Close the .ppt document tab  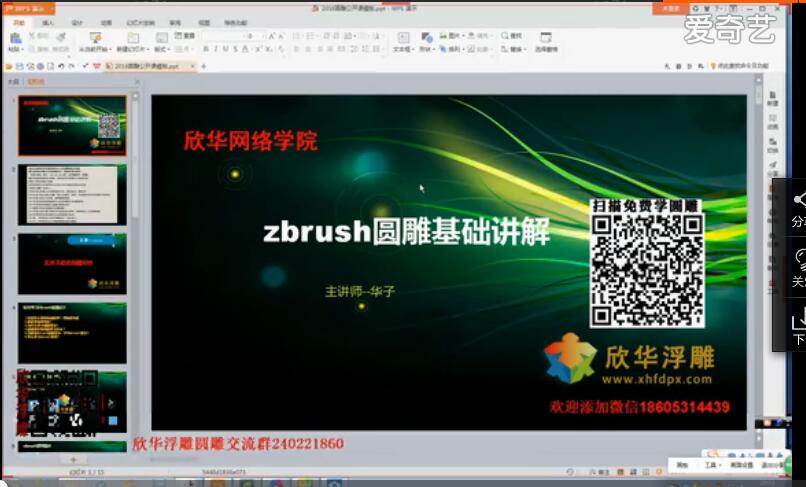(192, 66)
